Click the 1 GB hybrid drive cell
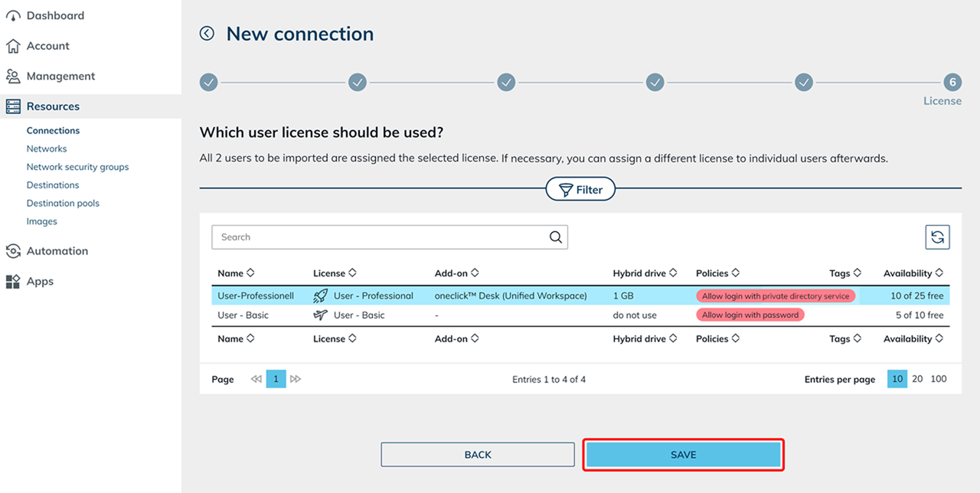This screenshot has height=493, width=980. click(x=625, y=295)
